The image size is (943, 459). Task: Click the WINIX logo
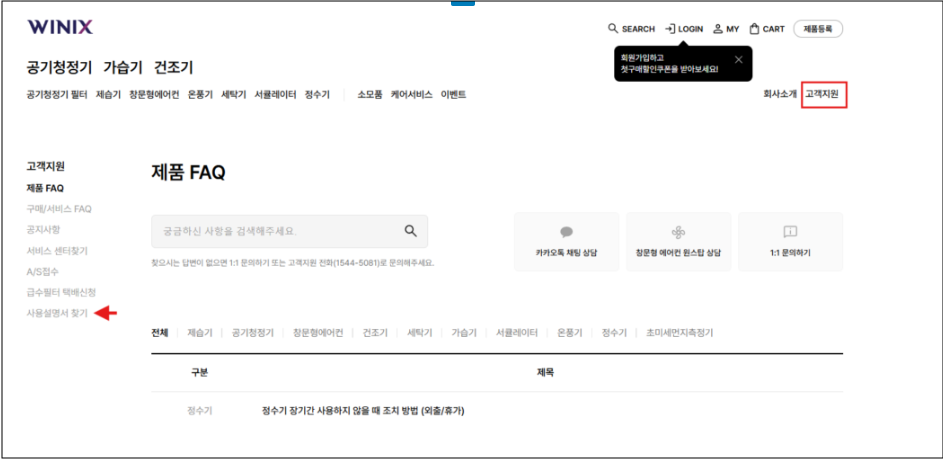point(60,27)
